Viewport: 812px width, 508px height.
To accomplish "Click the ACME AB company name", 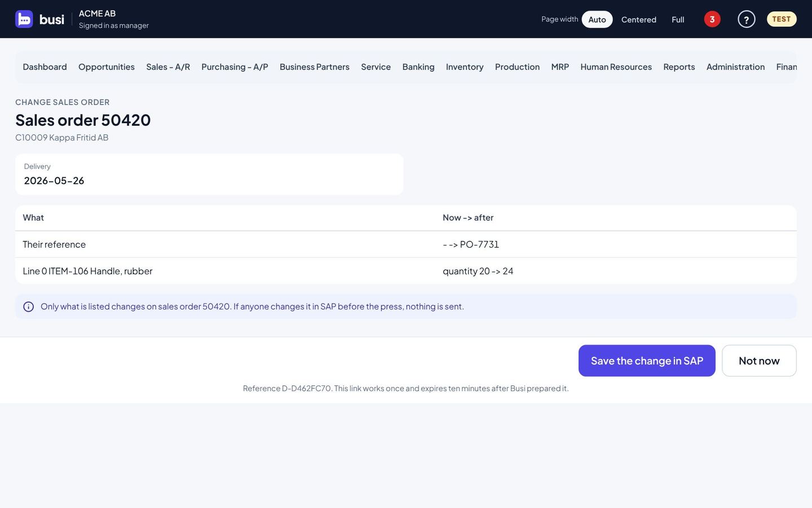I will point(97,14).
